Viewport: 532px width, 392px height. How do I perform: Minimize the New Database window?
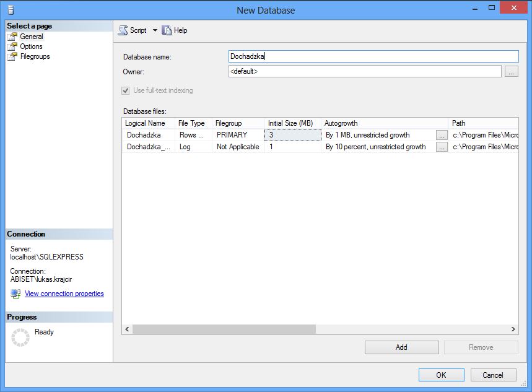tap(475, 9)
